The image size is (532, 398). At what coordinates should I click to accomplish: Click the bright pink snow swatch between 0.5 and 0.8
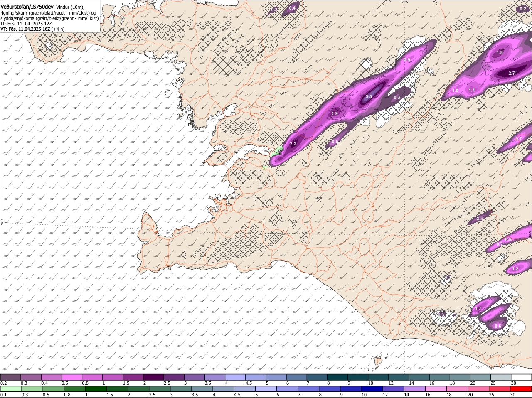pyautogui.click(x=72, y=377)
